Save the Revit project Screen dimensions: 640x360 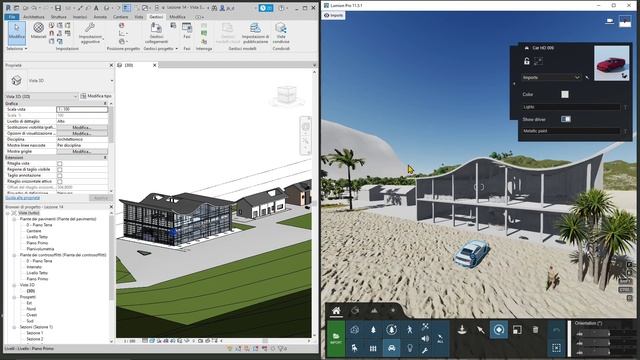[x=58, y=8]
